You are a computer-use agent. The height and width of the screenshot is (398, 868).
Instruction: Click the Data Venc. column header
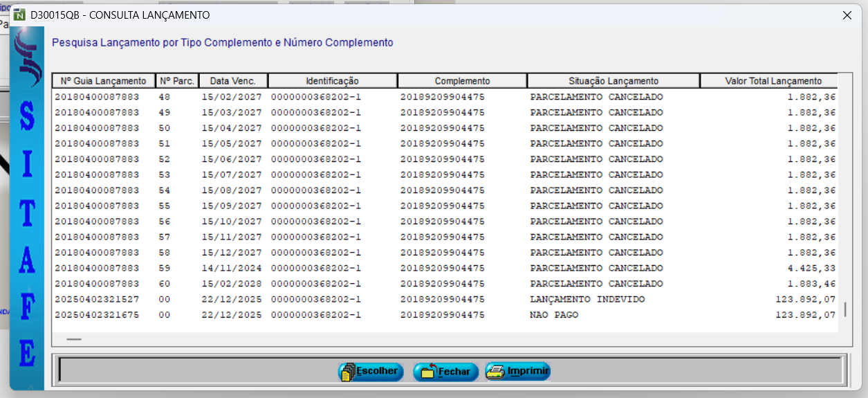pos(232,81)
